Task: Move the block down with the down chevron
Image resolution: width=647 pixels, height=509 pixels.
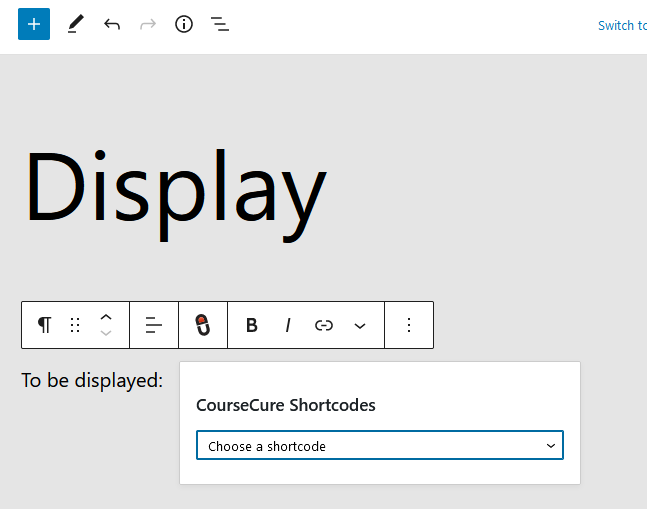Action: 106,333
